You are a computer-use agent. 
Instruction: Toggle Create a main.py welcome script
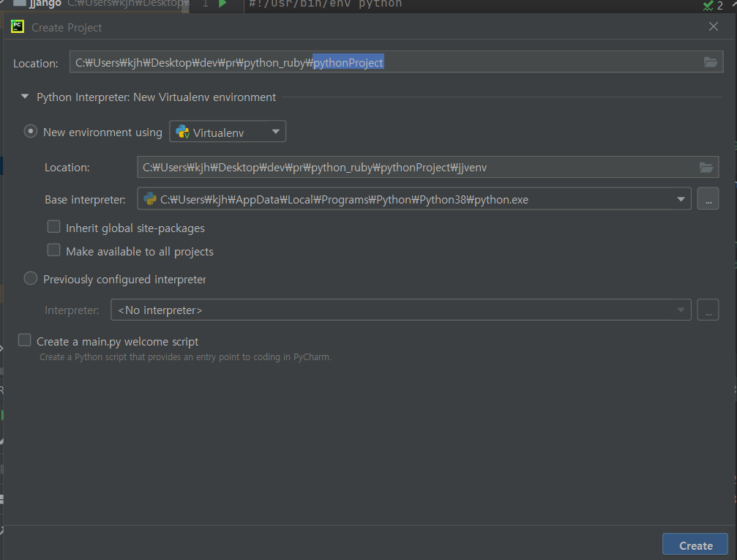click(x=24, y=340)
